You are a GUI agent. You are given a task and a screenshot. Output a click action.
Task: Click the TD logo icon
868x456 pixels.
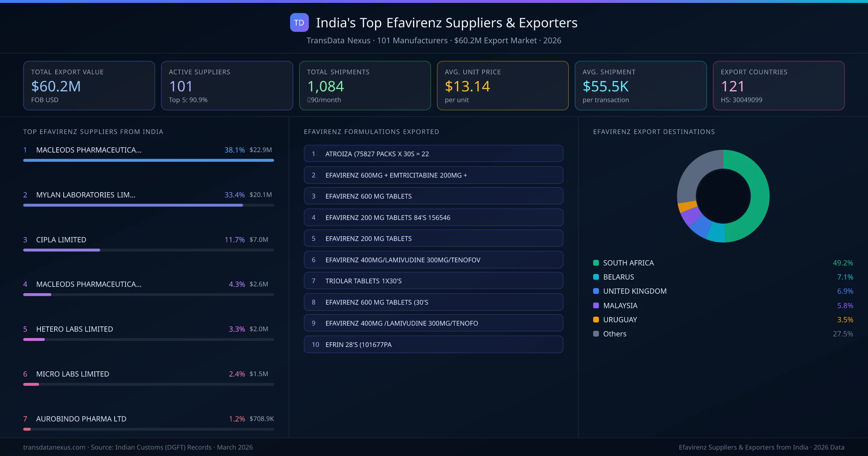299,22
